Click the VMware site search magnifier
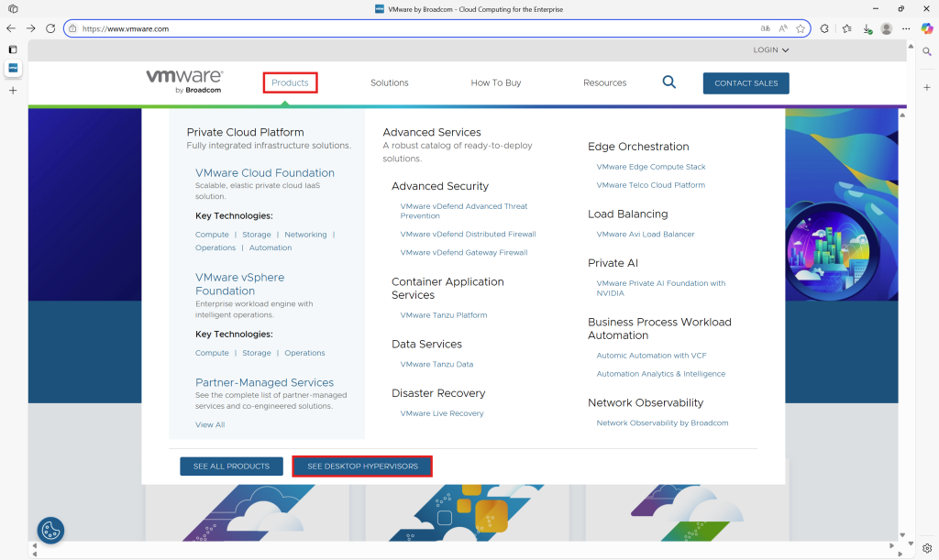939x560 pixels. [x=668, y=82]
